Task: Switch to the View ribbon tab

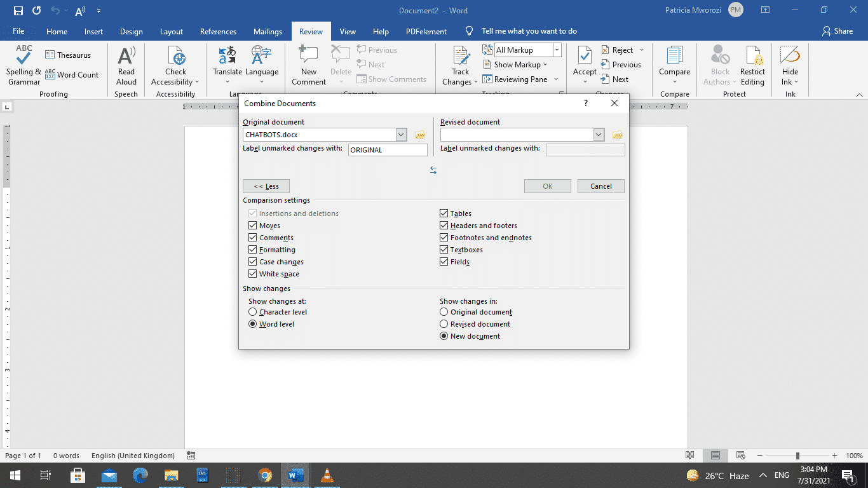Action: pos(348,30)
